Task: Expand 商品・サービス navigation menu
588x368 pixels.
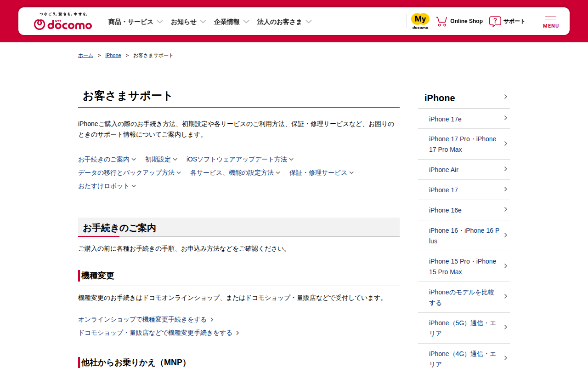Action: point(136,22)
